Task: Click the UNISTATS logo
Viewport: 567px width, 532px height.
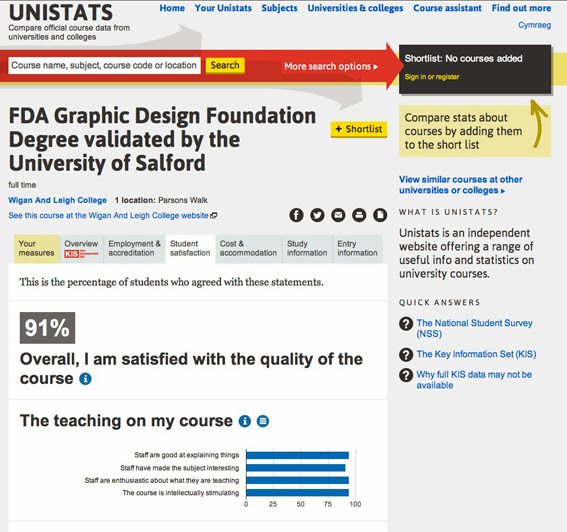Action: pos(61,12)
